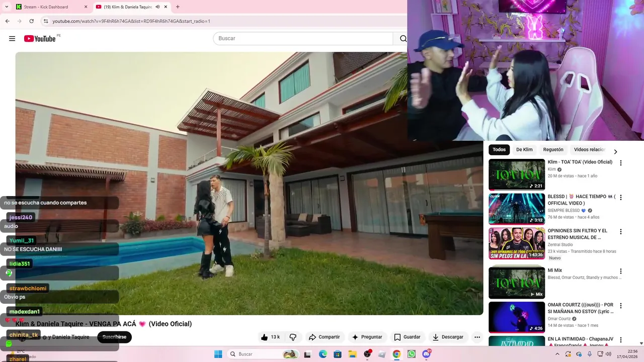Open a new browser tab
Viewport: 644px width, 362px height.
click(178, 7)
